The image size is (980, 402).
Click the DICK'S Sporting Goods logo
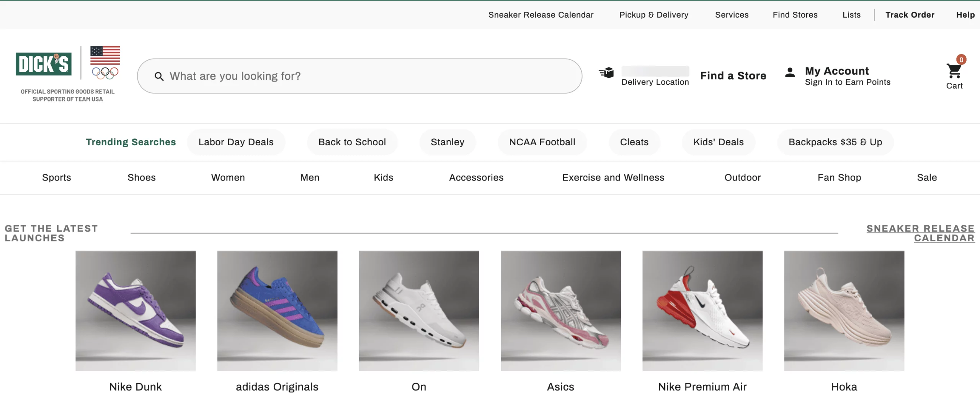(x=44, y=64)
